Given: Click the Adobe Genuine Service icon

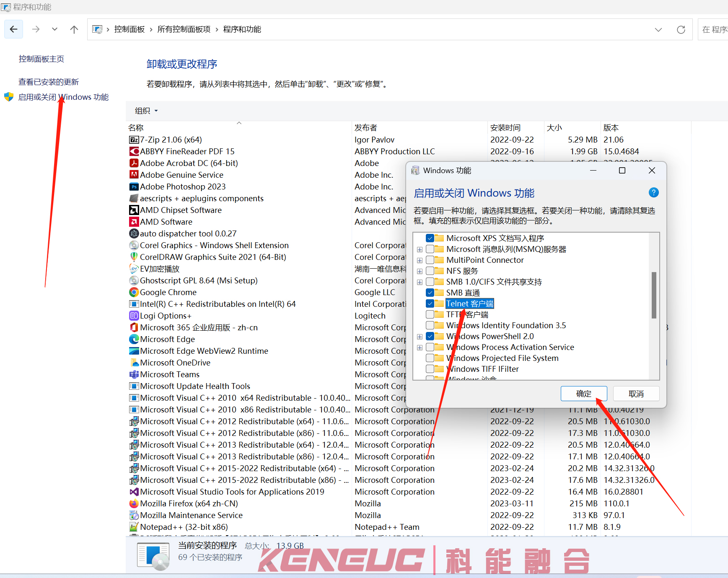Looking at the screenshot, I should click(x=134, y=175).
